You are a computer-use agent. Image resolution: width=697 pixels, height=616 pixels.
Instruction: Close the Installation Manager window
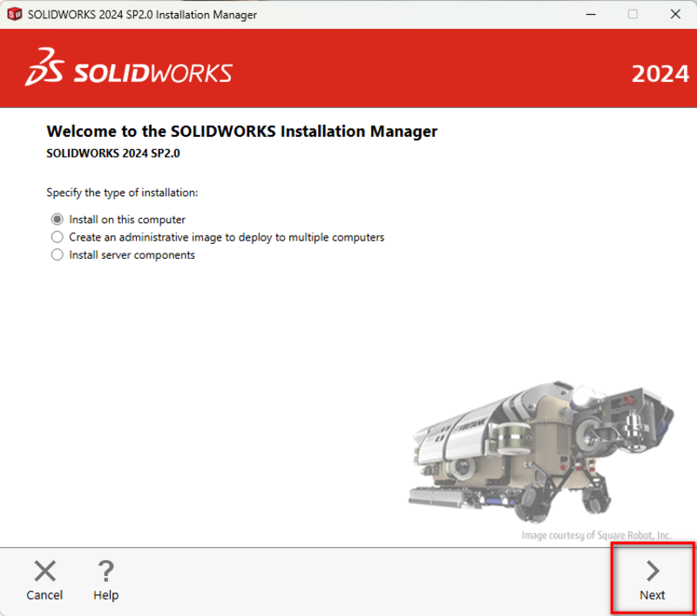click(675, 14)
